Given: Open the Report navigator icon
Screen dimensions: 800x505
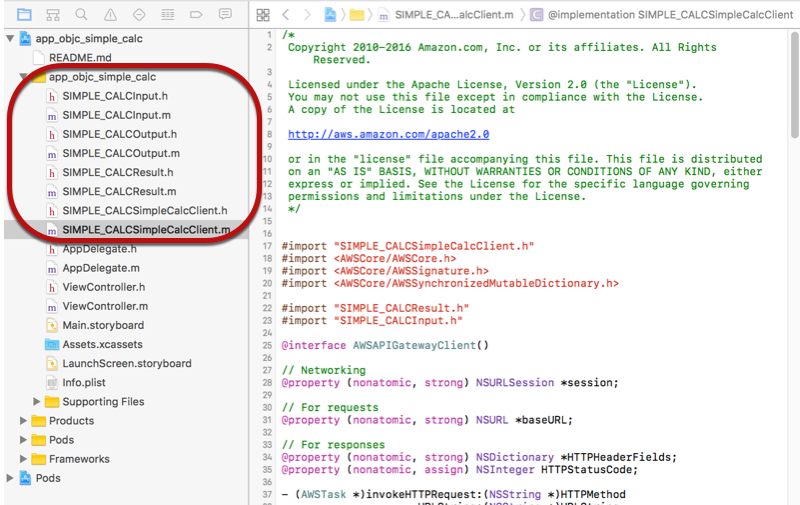Looking at the screenshot, I should pos(224,15).
